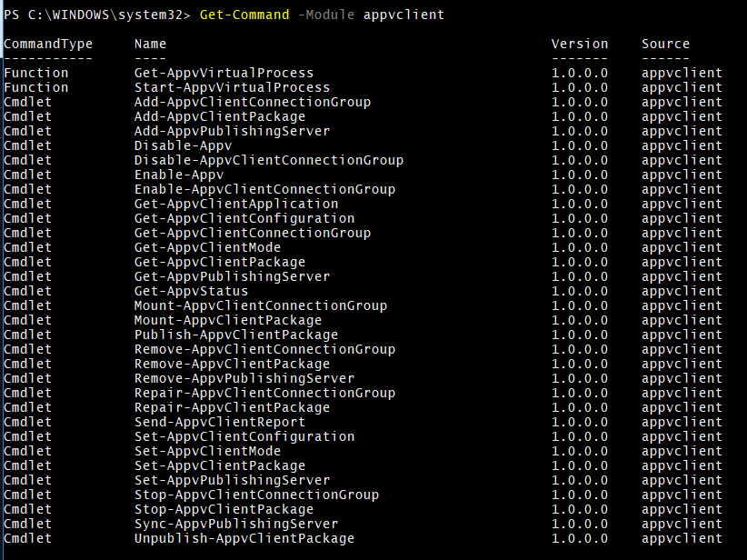The image size is (747, 560).
Task: Click the Publish-AppvClientPackage cmdlet name
Action: pyautogui.click(x=235, y=335)
